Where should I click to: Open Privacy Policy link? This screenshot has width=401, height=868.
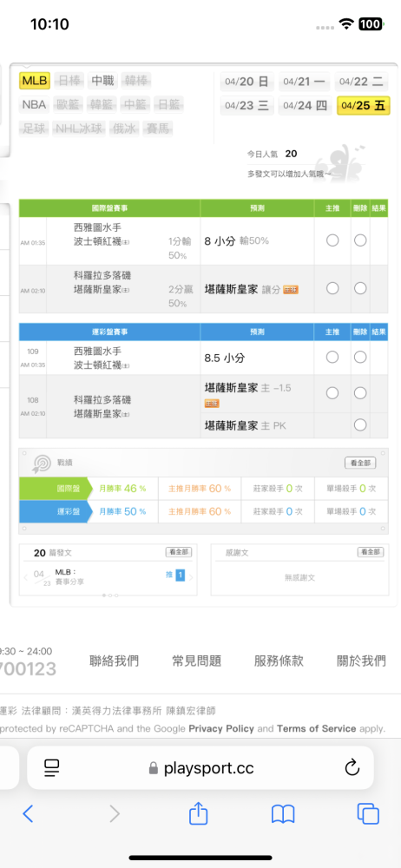pyautogui.click(x=221, y=728)
